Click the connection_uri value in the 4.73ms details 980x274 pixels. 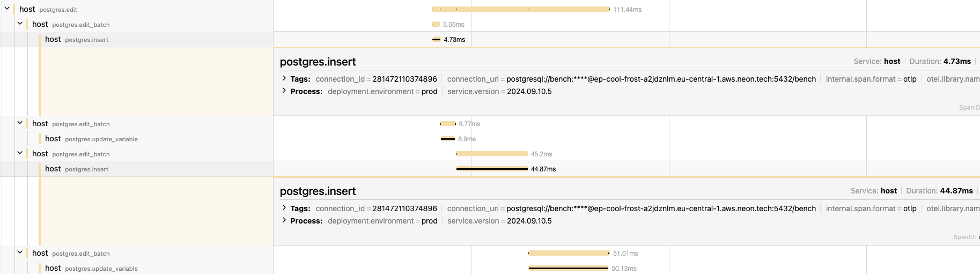click(x=661, y=79)
